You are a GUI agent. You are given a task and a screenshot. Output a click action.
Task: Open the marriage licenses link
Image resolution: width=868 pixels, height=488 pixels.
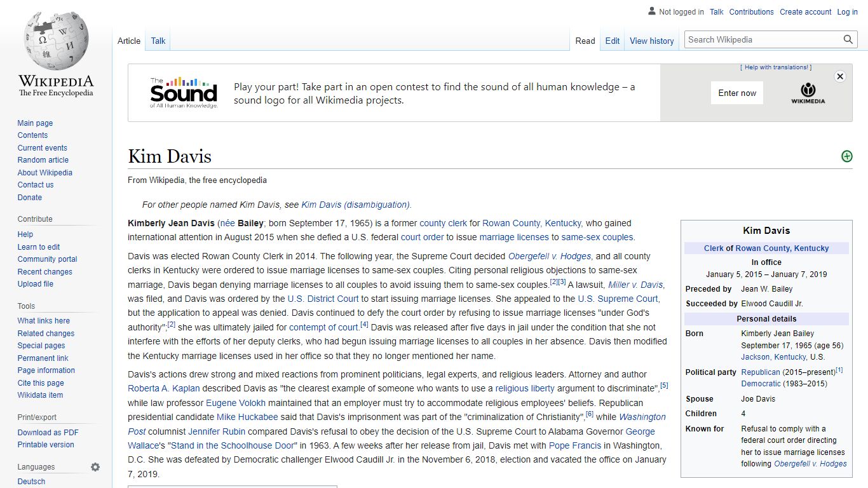tap(514, 237)
